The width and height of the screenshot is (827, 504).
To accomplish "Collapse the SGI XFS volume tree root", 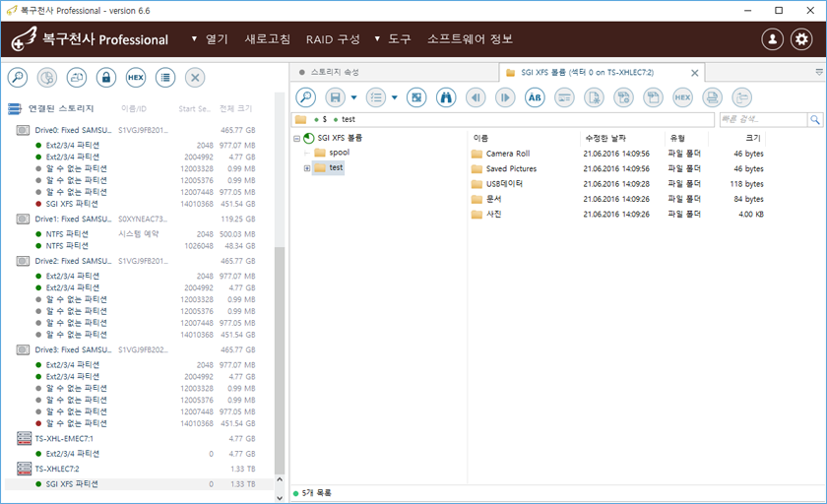I will coord(296,138).
